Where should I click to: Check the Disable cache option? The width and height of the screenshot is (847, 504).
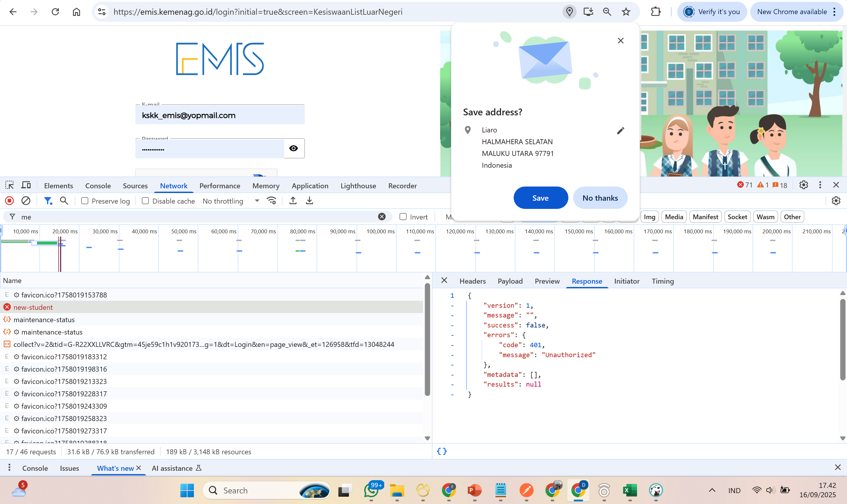click(145, 201)
